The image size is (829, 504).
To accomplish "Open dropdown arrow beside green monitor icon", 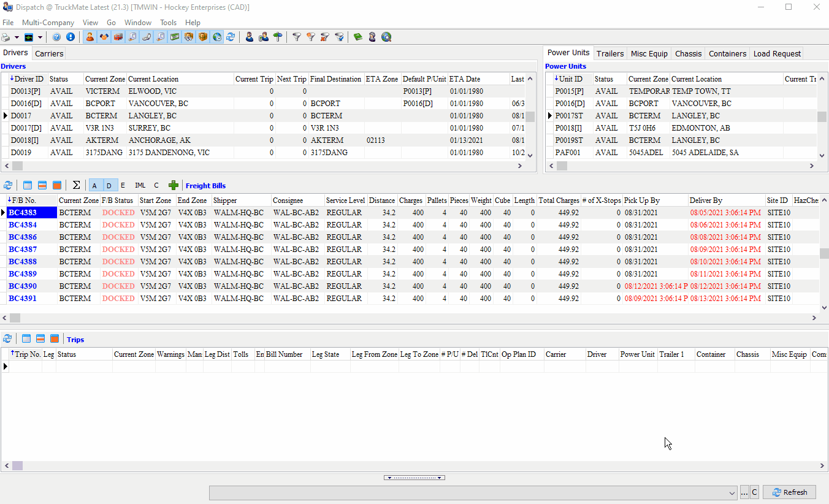I will (40, 37).
